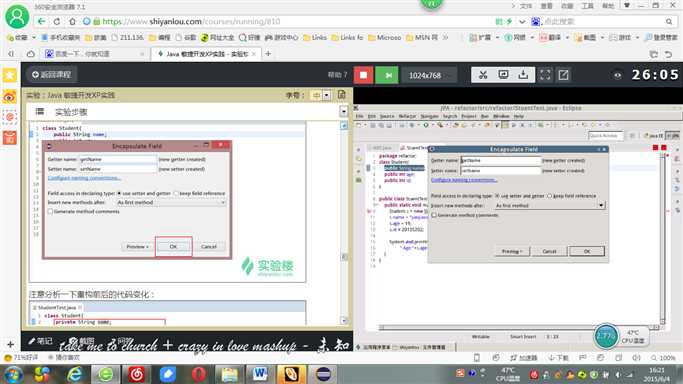This screenshot has width=683, height=384.
Task: Click Getter name input field in Eclipse
Action: click(500, 160)
